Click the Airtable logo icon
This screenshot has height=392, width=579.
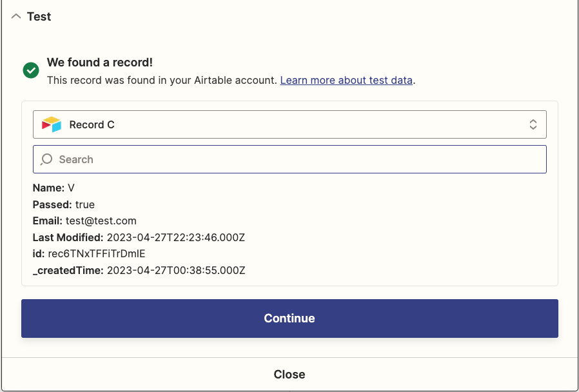(52, 124)
